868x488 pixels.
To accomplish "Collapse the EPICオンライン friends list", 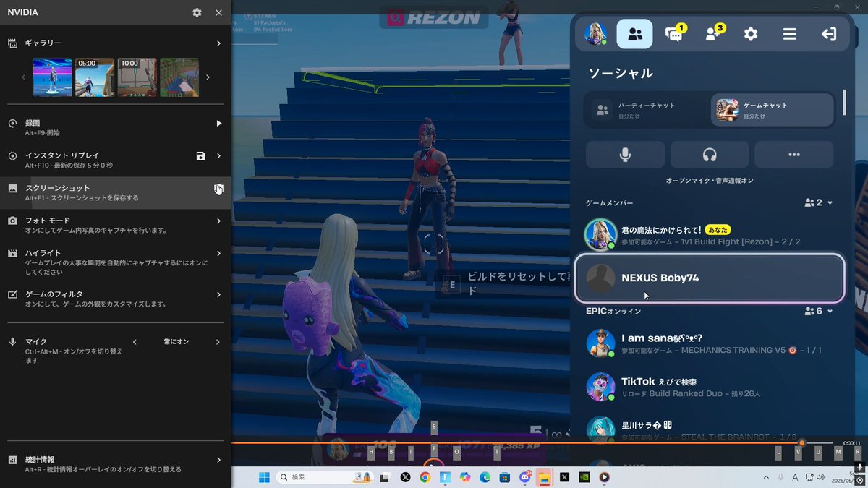I will click(x=830, y=311).
